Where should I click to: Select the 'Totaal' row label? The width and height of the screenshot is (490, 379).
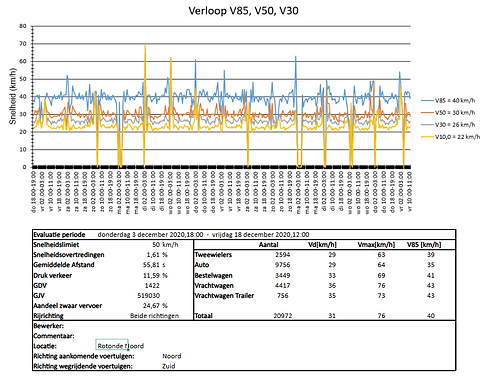pyautogui.click(x=204, y=316)
